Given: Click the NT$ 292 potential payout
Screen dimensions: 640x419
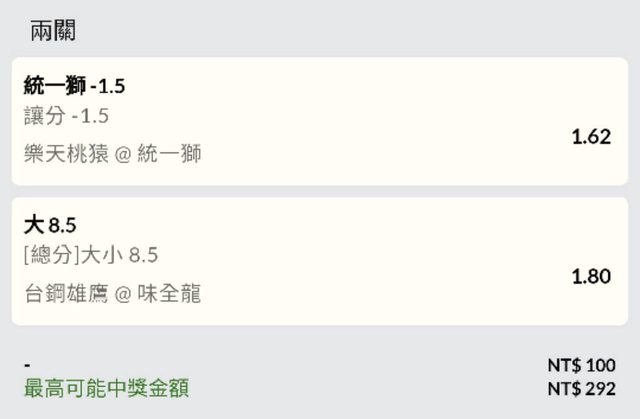Looking at the screenshot, I should coord(581,388).
